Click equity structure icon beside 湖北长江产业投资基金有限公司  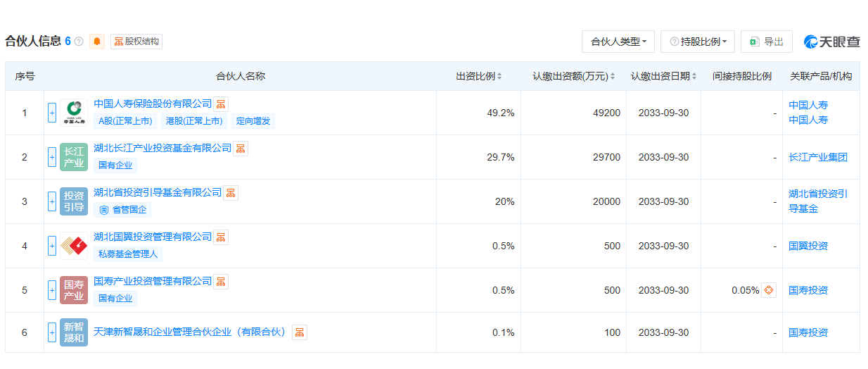(x=241, y=149)
